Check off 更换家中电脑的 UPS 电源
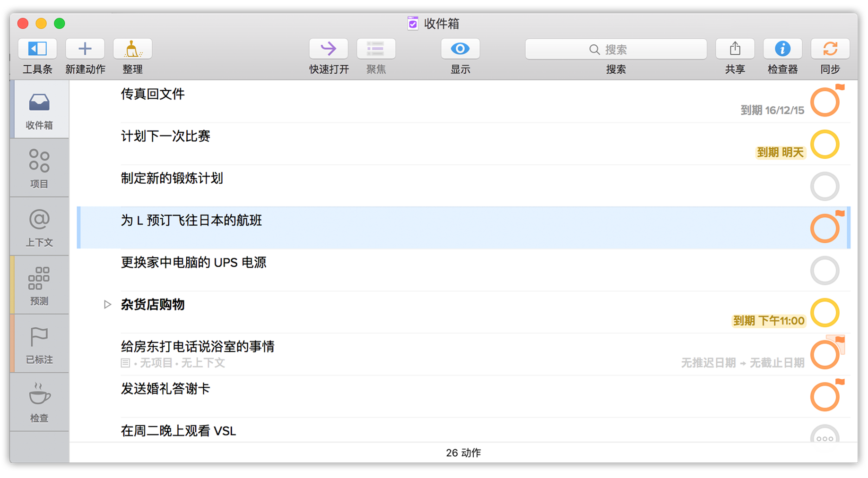This screenshot has width=868, height=478. pyautogui.click(x=825, y=270)
